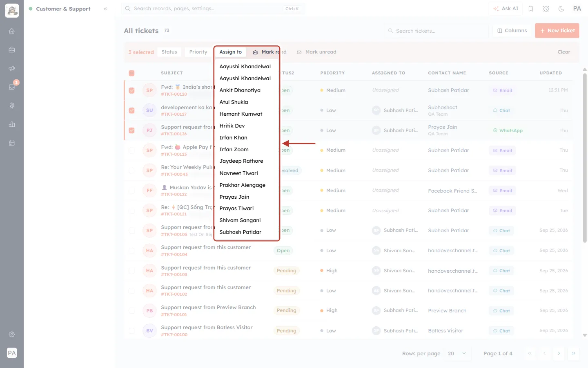Click the Assign to dropdown
Viewport: 588px width, 368px height.
(231, 52)
